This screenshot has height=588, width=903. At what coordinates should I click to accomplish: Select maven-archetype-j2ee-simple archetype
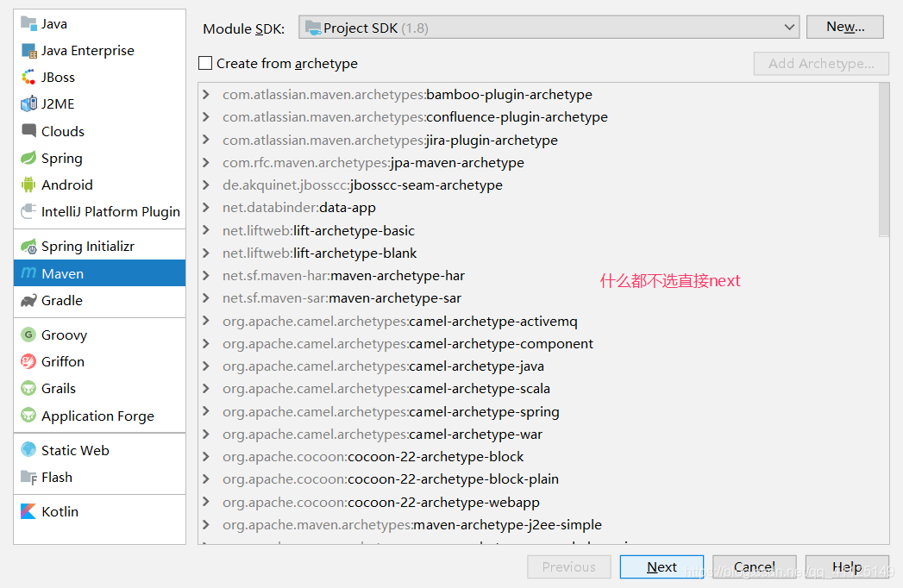point(411,525)
